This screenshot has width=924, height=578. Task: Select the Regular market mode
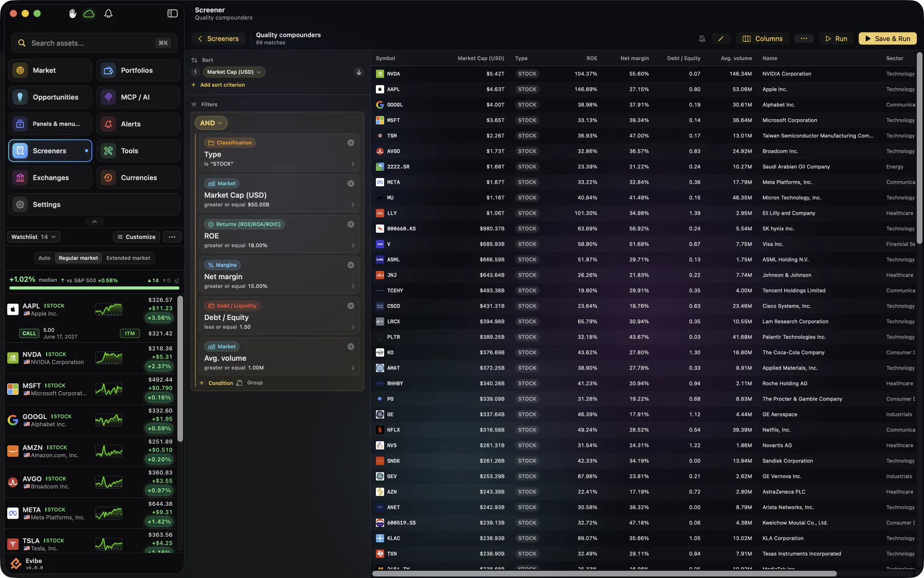click(78, 258)
